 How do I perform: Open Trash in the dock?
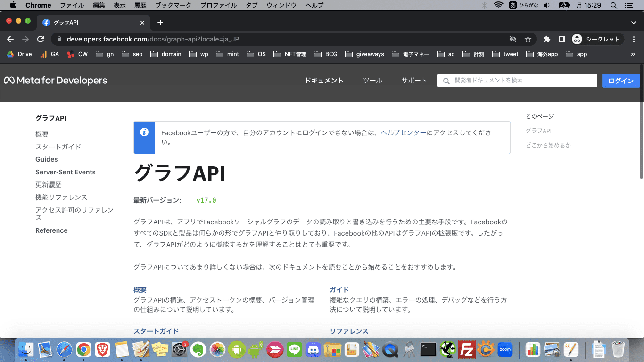[618, 349]
